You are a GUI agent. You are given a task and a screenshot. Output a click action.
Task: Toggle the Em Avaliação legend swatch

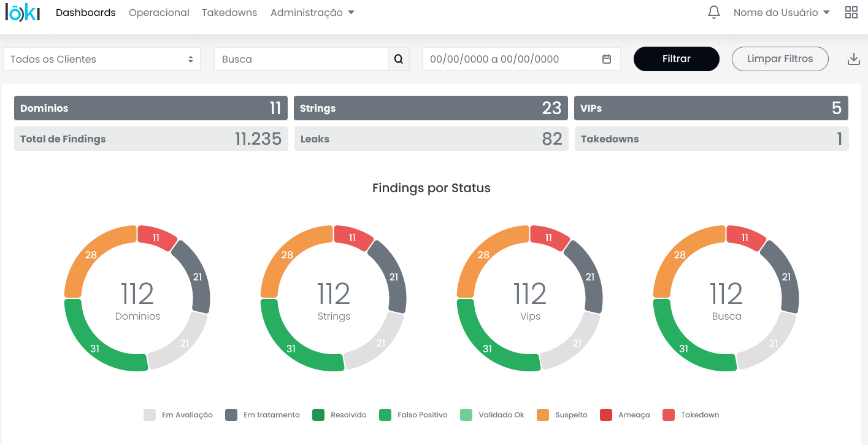click(x=150, y=415)
